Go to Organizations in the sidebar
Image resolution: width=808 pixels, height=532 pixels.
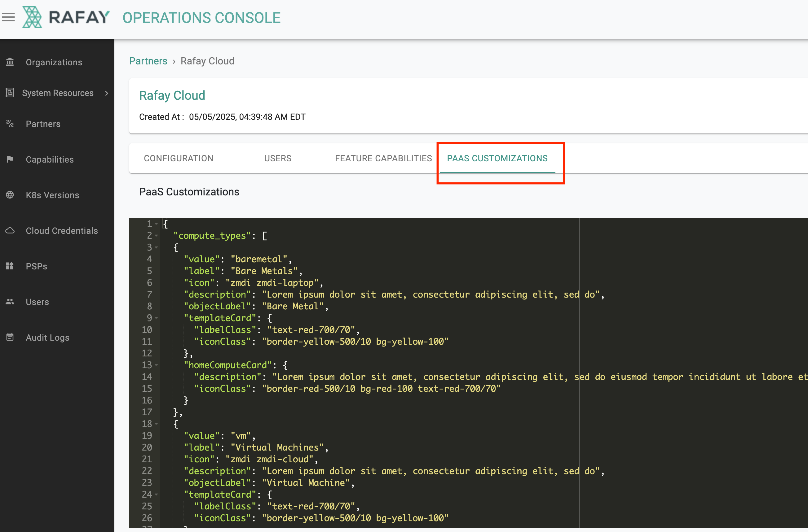54,62
